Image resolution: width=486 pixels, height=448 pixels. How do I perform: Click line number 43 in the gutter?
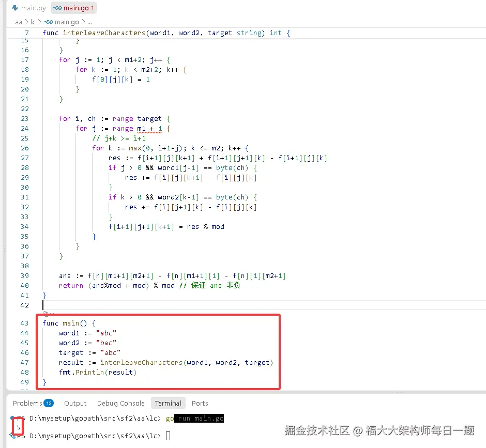click(25, 323)
